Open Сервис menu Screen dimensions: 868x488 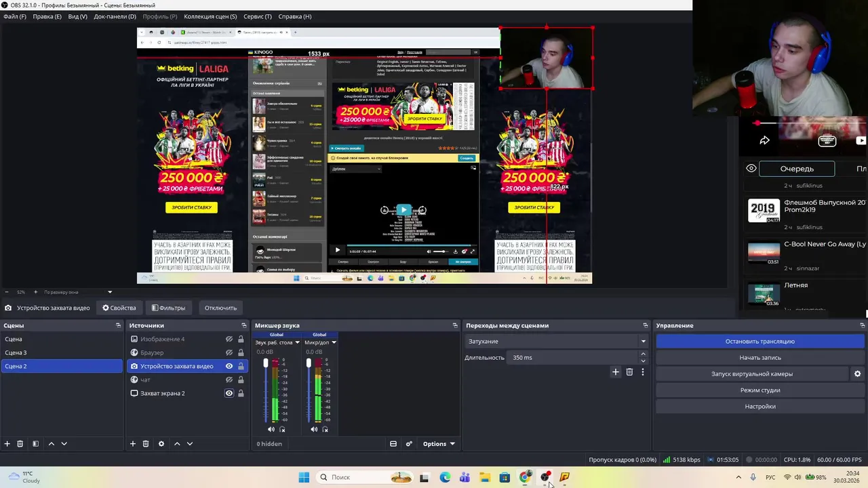pos(258,16)
